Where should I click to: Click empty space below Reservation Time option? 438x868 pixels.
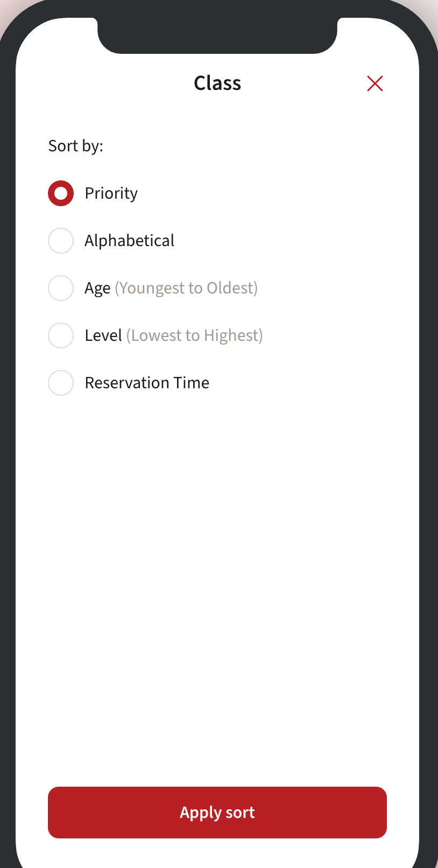click(217, 538)
